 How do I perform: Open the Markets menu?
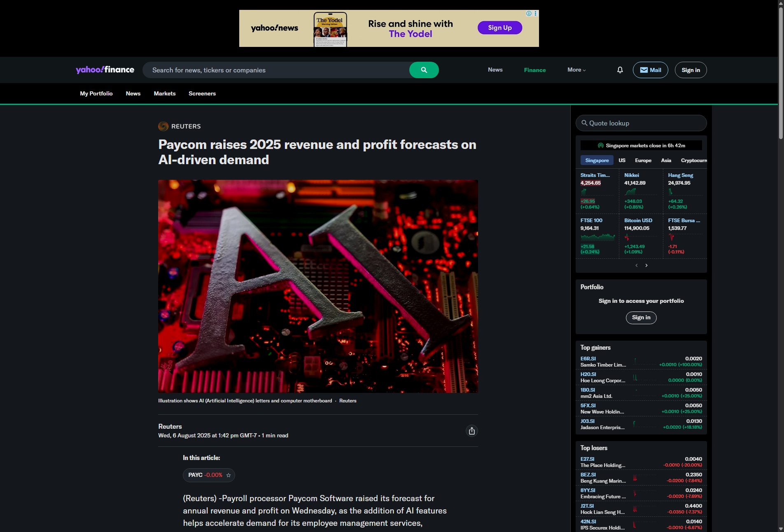point(165,94)
